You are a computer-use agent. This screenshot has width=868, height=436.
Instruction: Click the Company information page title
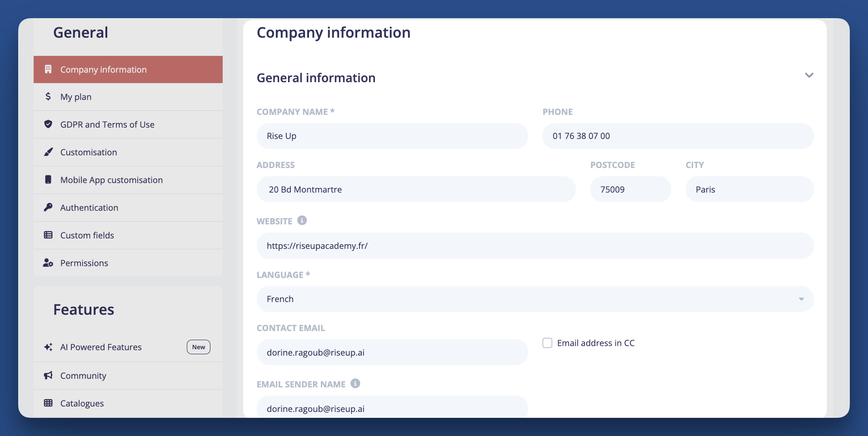coord(334,33)
